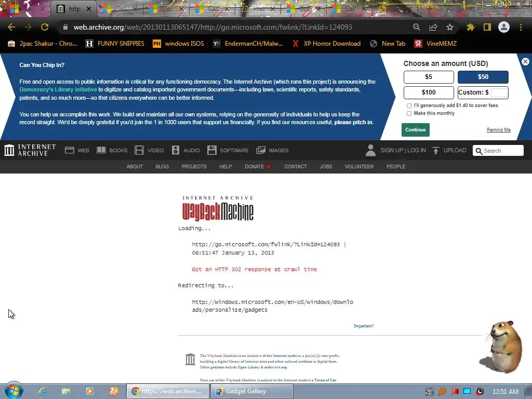Reload the page with the refresh icon
The height and width of the screenshot is (399, 532).
pos(45,27)
